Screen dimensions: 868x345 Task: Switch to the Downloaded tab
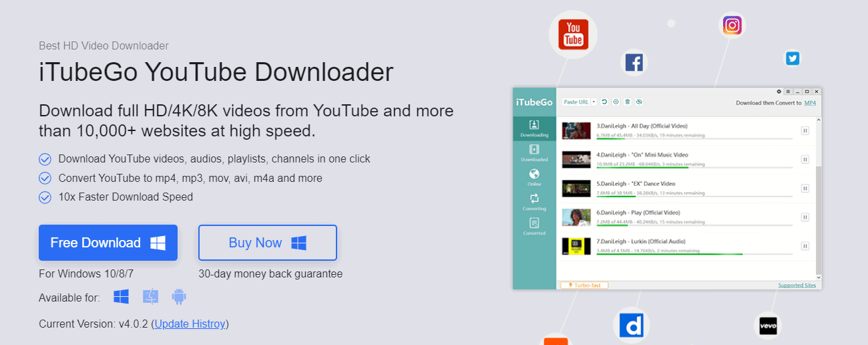click(534, 153)
